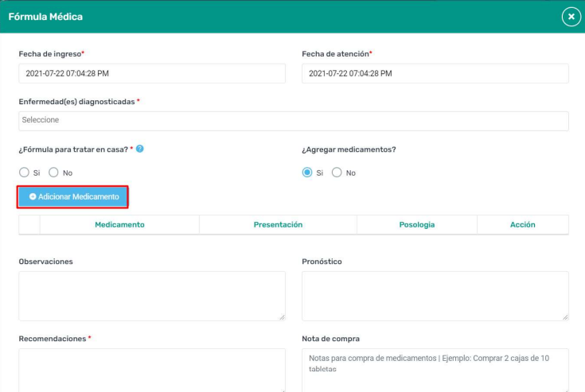Screen dimensions: 585x392
Task: Focus the Observaciones text area
Action: pos(152,296)
